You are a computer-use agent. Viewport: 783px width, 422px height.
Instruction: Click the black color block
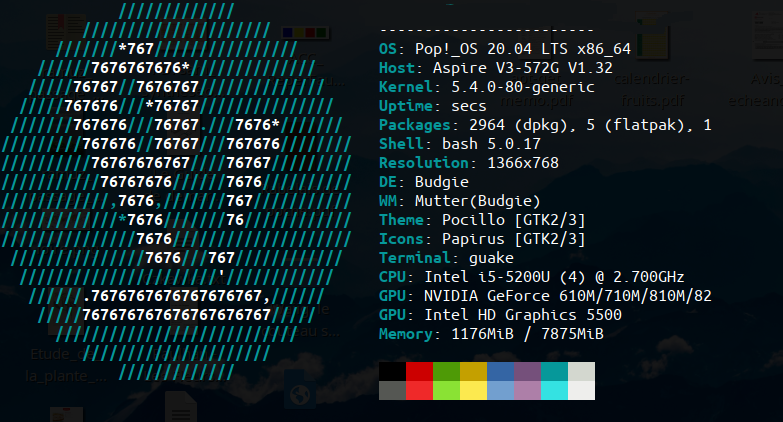pos(392,371)
